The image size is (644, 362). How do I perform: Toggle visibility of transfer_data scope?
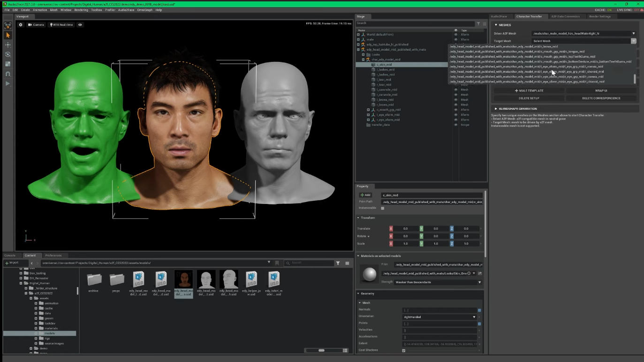click(x=455, y=125)
